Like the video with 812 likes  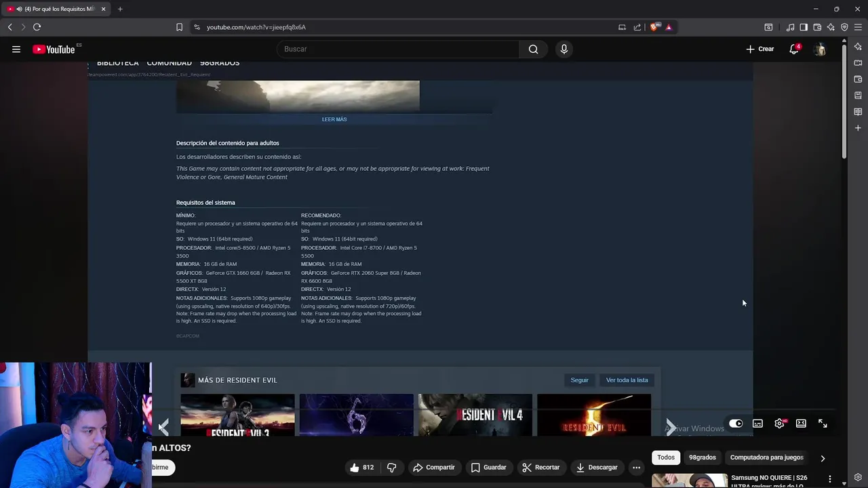[362, 467]
